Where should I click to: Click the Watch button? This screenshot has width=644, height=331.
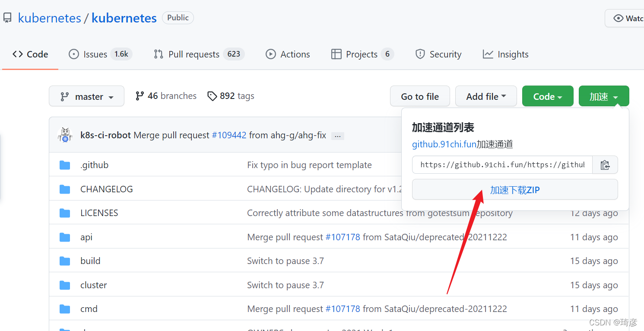click(625, 18)
